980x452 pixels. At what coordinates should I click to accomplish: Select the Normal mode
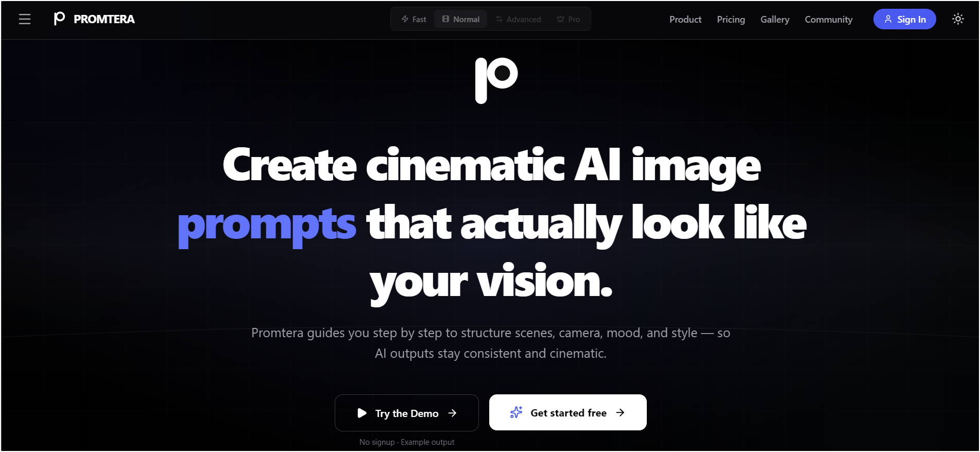[461, 19]
